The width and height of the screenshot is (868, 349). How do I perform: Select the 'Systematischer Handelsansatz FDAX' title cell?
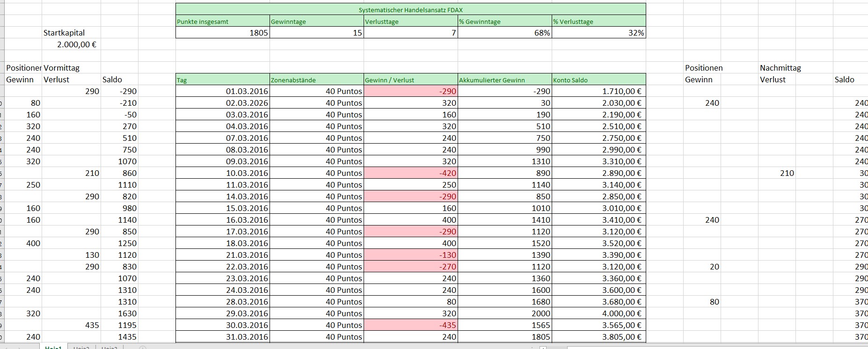pyautogui.click(x=410, y=10)
